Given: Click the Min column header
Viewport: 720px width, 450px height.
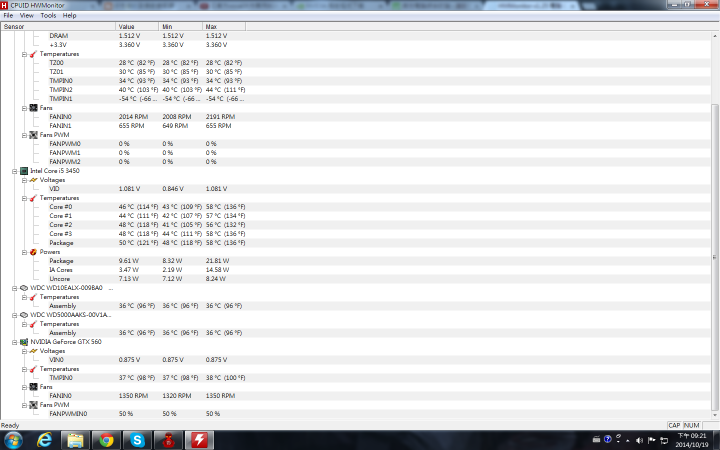Looking at the screenshot, I should pyautogui.click(x=180, y=27).
